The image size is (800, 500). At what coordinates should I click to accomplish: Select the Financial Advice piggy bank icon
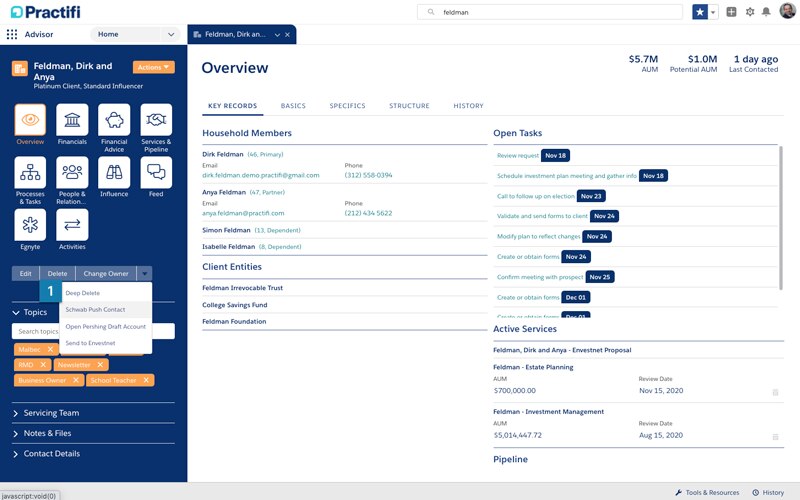113,120
